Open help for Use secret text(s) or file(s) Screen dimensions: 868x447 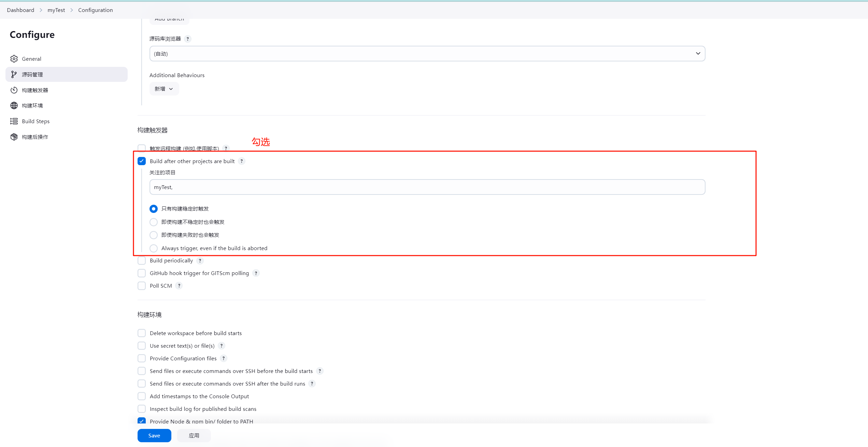[x=222, y=346]
